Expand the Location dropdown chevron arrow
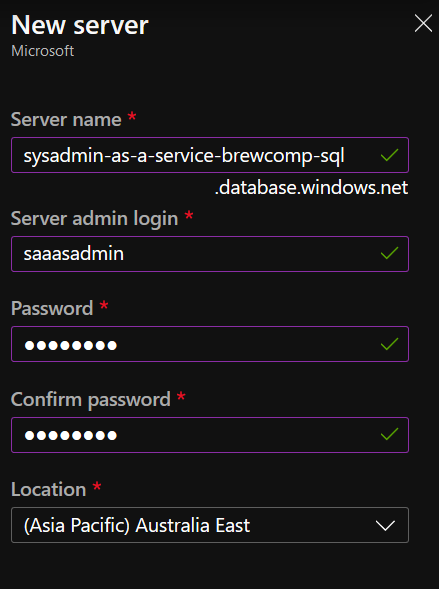 point(385,525)
